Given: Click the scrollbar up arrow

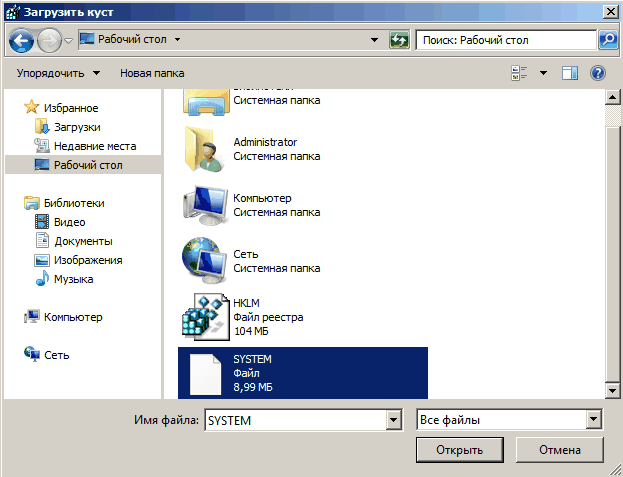Looking at the screenshot, I should pyautogui.click(x=612, y=97).
